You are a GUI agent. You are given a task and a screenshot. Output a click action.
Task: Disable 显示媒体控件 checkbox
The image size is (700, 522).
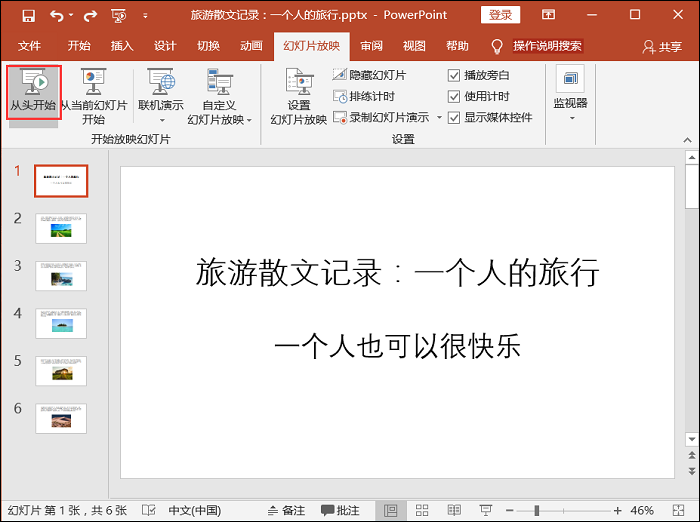coord(454,117)
